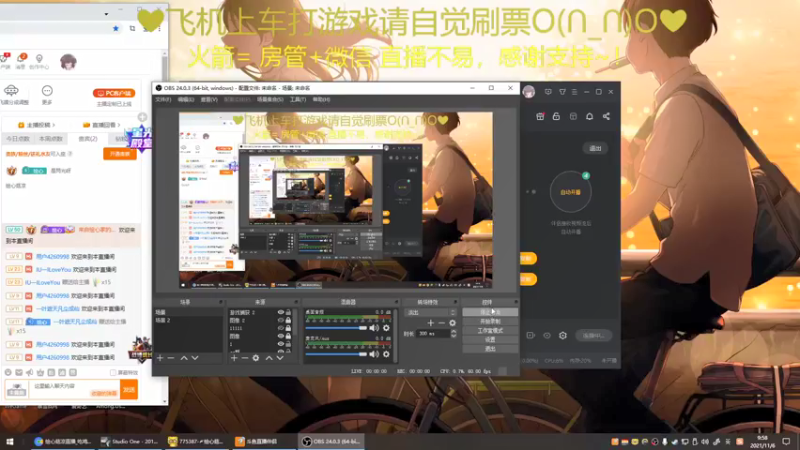Mute the desktop audio channel speaker
Screen dimensions: 800x450
(x=374, y=328)
